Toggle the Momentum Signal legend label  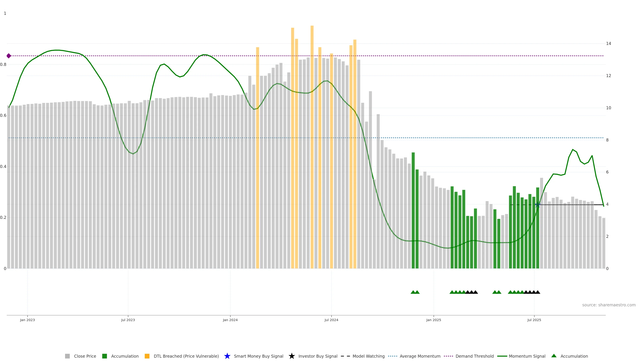[527, 356]
